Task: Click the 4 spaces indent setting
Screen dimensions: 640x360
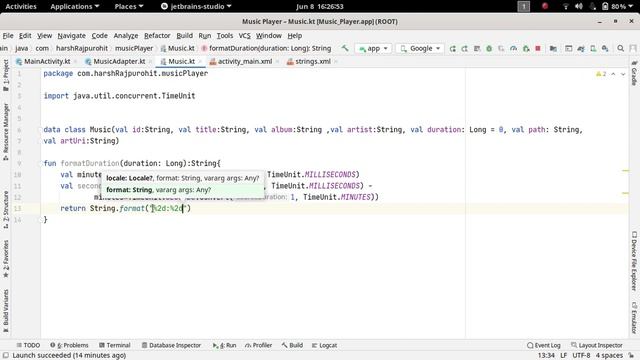Action: [609, 356]
